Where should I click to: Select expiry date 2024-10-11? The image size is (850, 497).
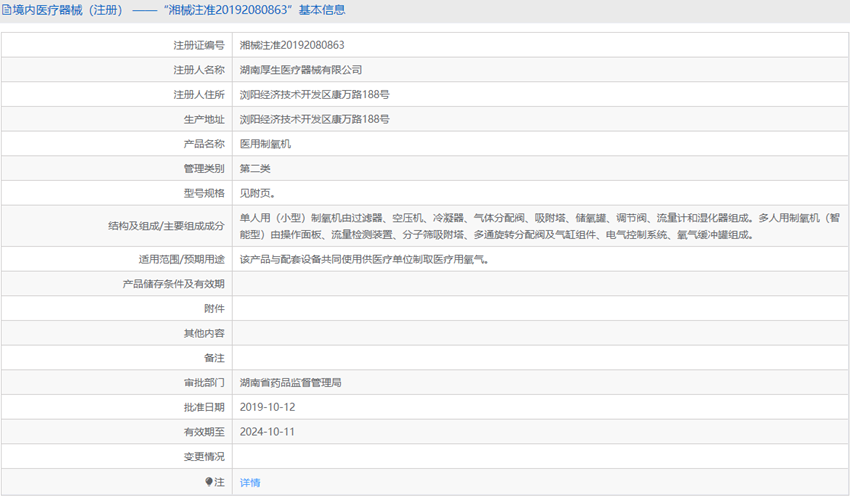click(x=267, y=432)
